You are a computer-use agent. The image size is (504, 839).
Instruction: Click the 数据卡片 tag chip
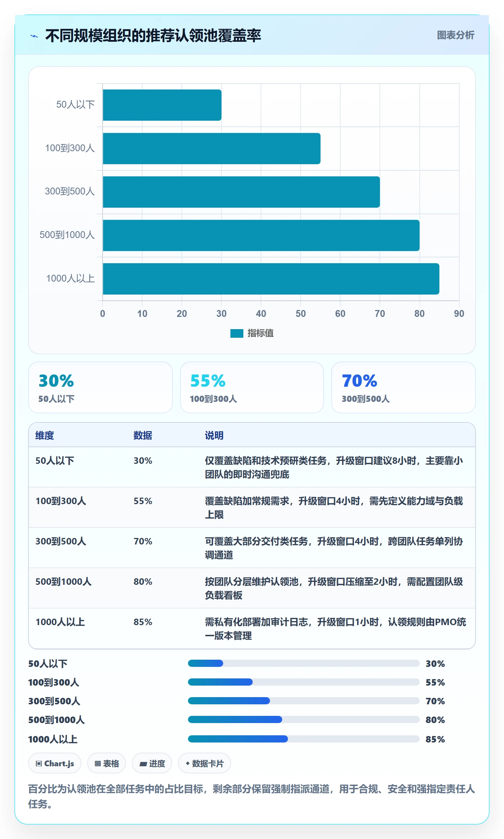(x=204, y=763)
